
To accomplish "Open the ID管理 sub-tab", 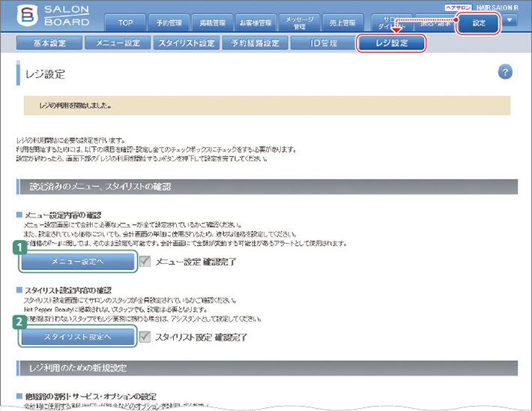I will (x=322, y=43).
